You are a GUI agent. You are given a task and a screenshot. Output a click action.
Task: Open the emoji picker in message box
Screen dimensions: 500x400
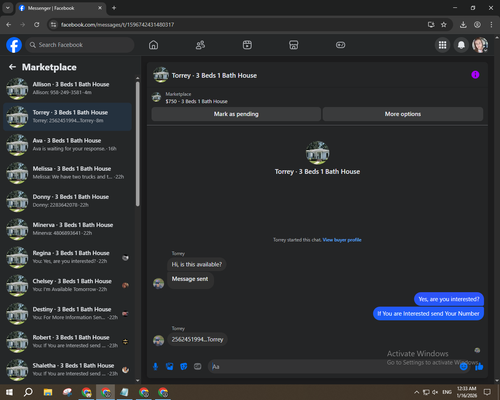click(464, 367)
